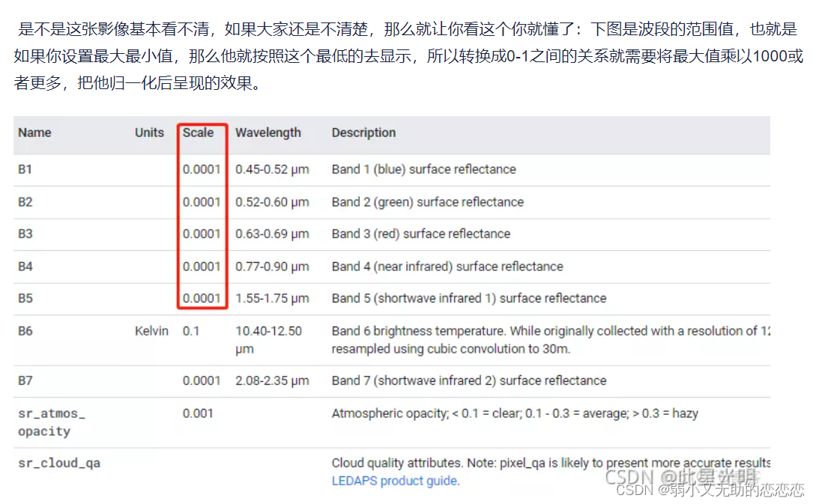
Task: Click the paragraph text above the table
Action: 405,52
